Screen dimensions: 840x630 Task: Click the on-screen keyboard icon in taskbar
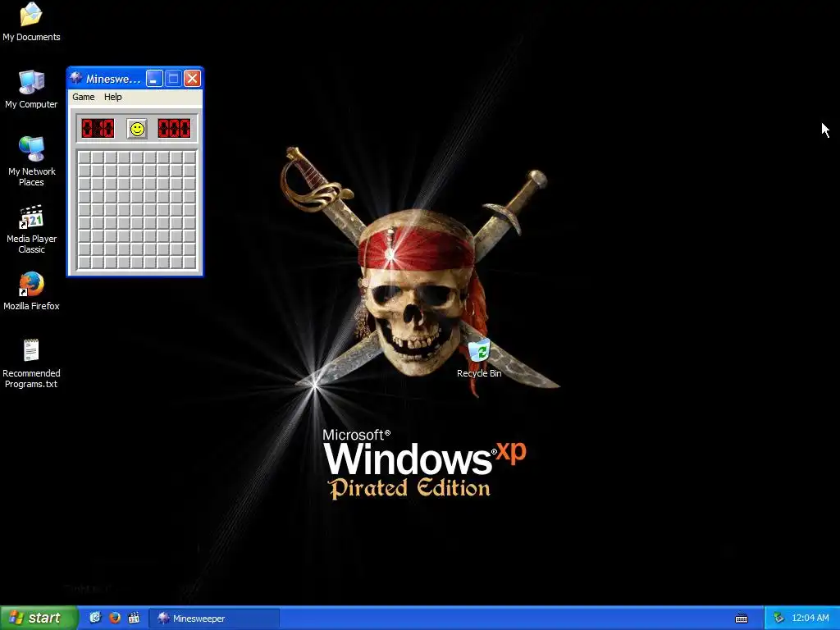point(742,619)
